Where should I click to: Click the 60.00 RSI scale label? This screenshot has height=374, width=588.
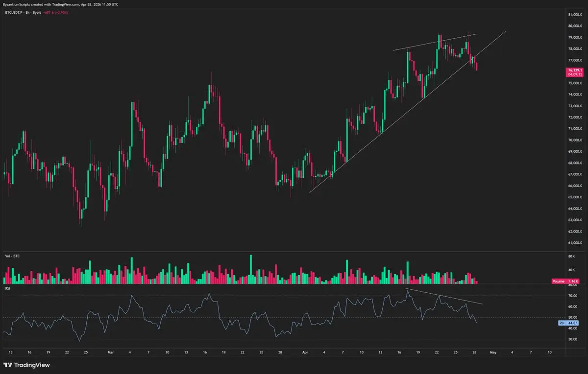coord(572,307)
